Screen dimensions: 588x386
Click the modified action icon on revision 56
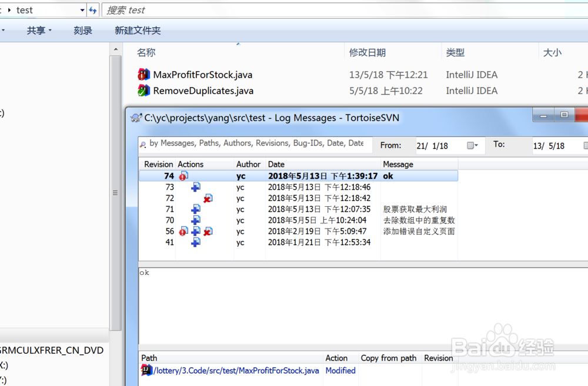[183, 231]
